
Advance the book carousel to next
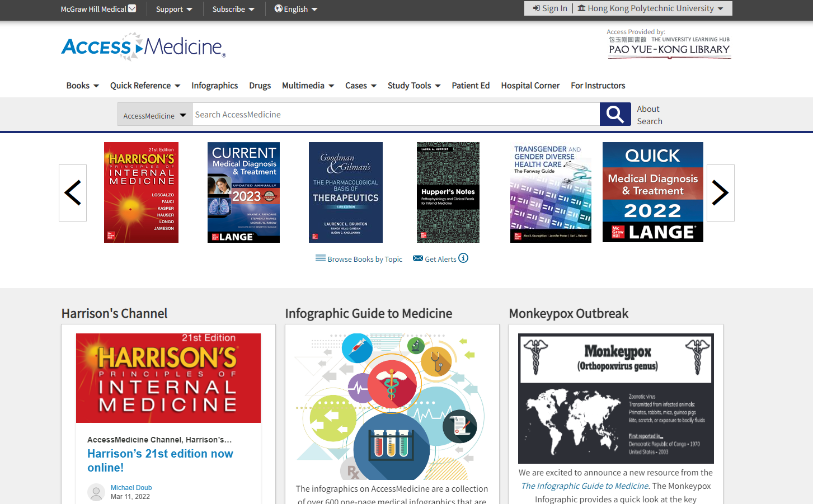coord(720,193)
